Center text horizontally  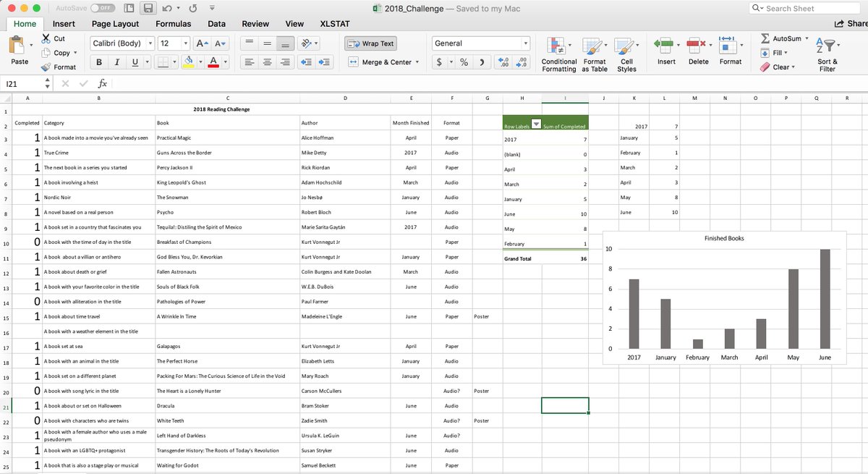[x=267, y=62]
